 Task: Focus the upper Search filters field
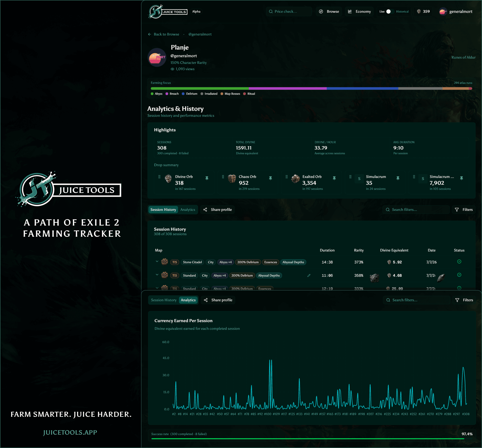coord(416,210)
